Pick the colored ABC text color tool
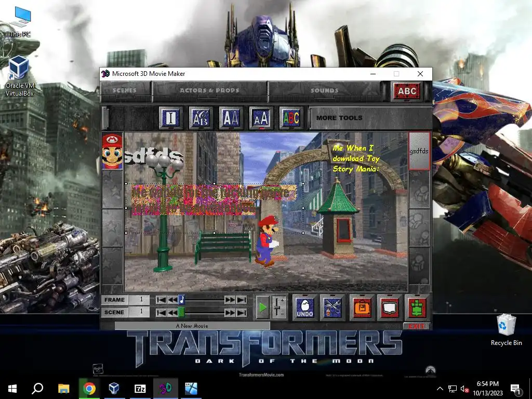The image size is (532, 399). 291,118
